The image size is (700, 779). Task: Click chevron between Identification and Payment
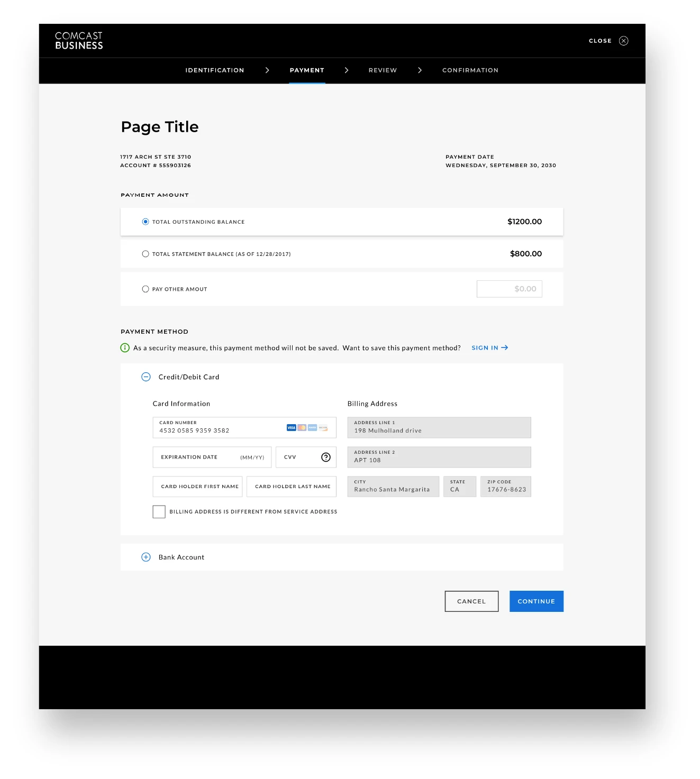click(x=267, y=70)
